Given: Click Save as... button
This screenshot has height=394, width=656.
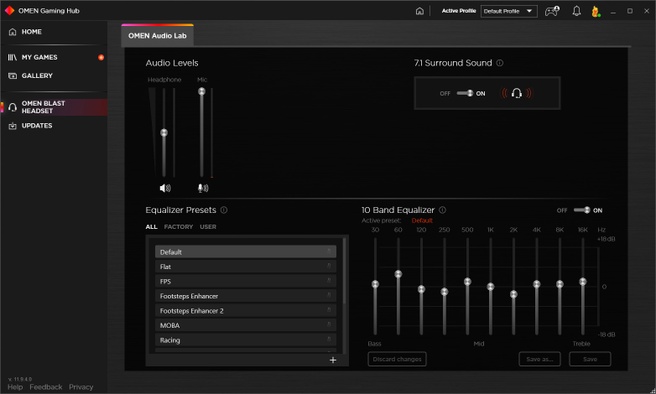Looking at the screenshot, I should (540, 359).
